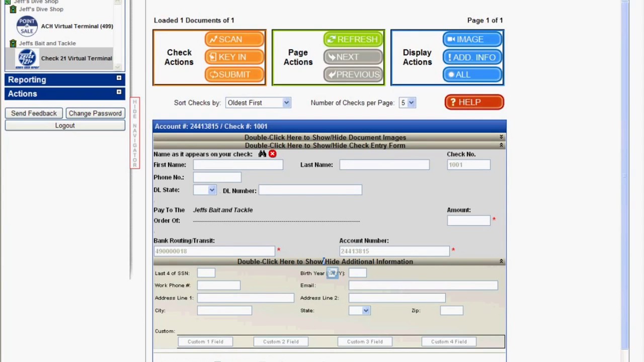Click the KEY IN button
644x362 pixels.
tap(234, 57)
